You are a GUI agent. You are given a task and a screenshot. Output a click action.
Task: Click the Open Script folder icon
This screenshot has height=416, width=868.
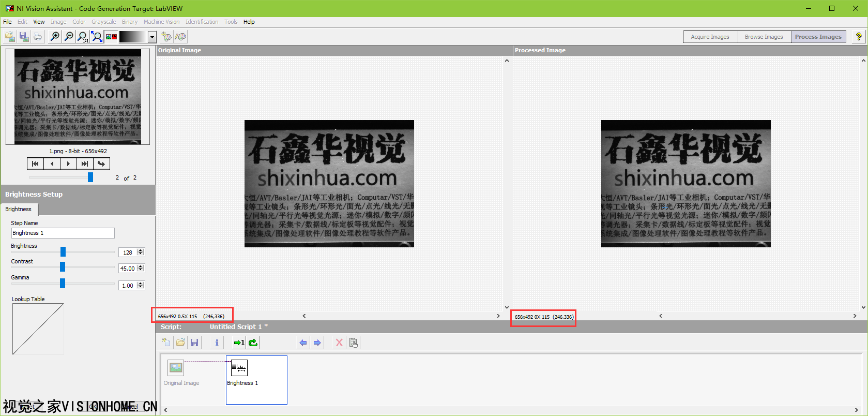[x=180, y=343]
